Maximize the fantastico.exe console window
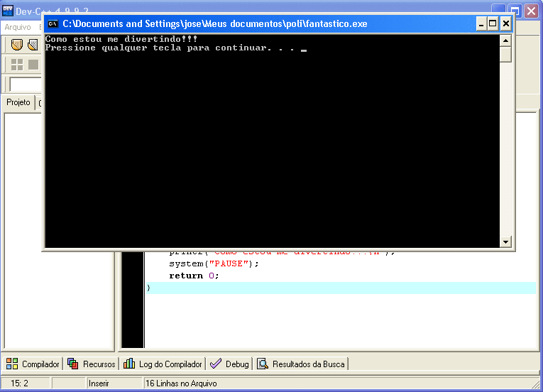This screenshot has width=543, height=392. [493, 23]
